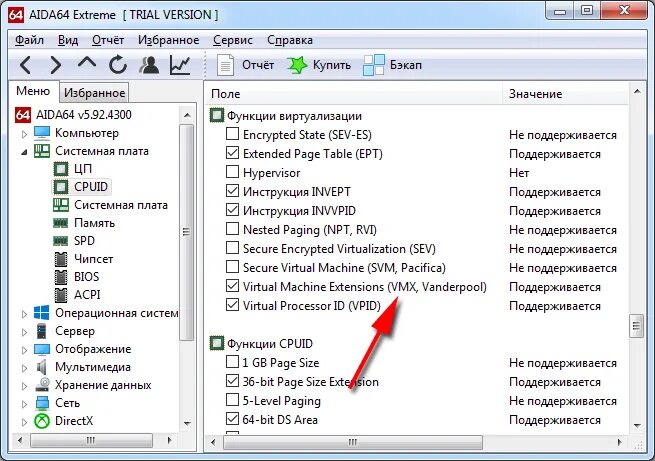
Task: Click the DirectX Xbox icon
Action: pyautogui.click(x=42, y=420)
